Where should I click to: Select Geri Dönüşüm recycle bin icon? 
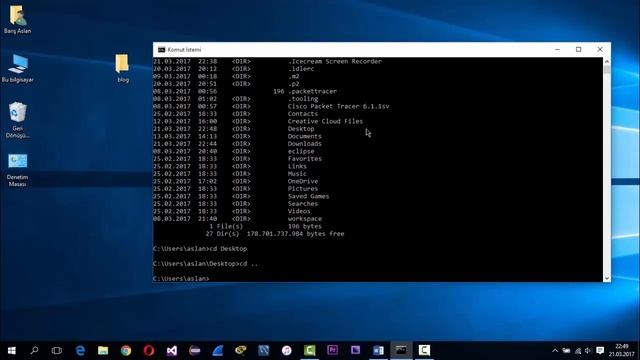(18, 120)
